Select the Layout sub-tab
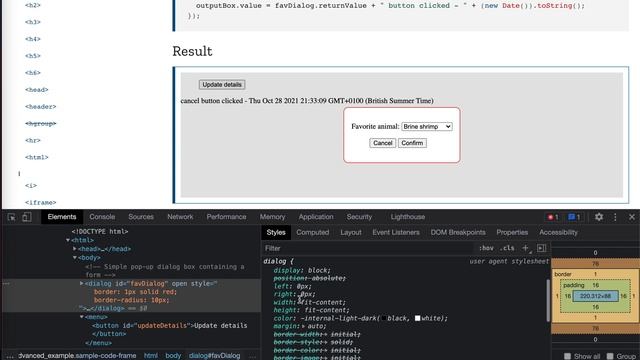This screenshot has height=360, width=640. click(351, 233)
